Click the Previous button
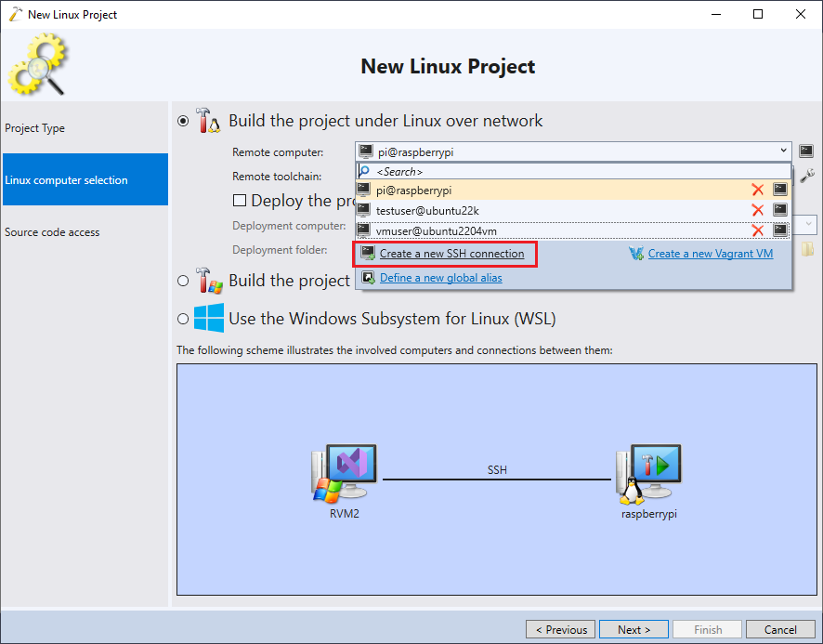The height and width of the screenshot is (644, 823). tap(560, 629)
